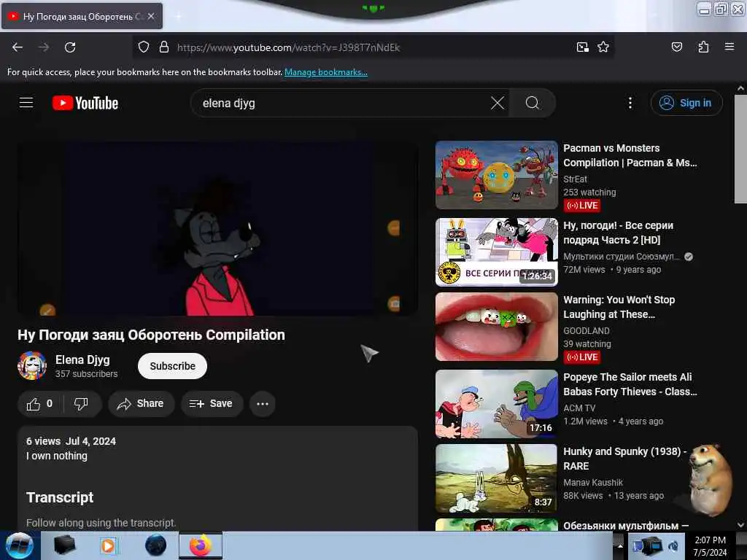747x560 pixels.
Task: Go to the YouTube home logo
Action: click(x=85, y=103)
